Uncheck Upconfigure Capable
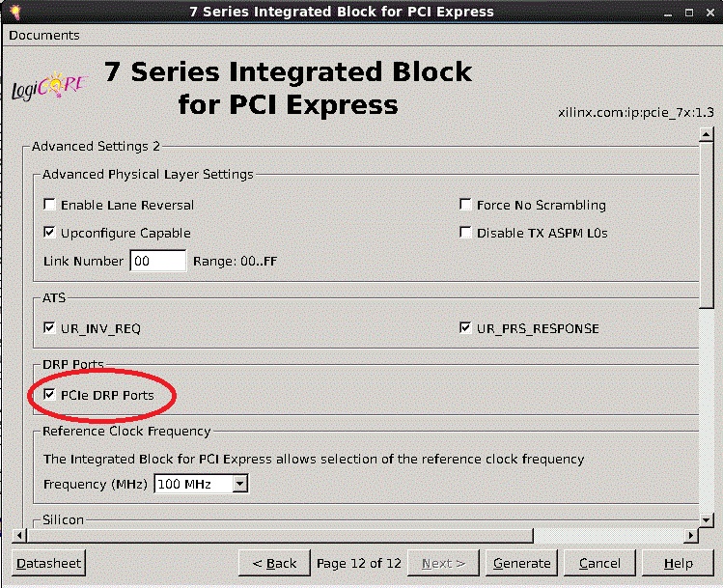Screen dimensions: 723x588 50,233
